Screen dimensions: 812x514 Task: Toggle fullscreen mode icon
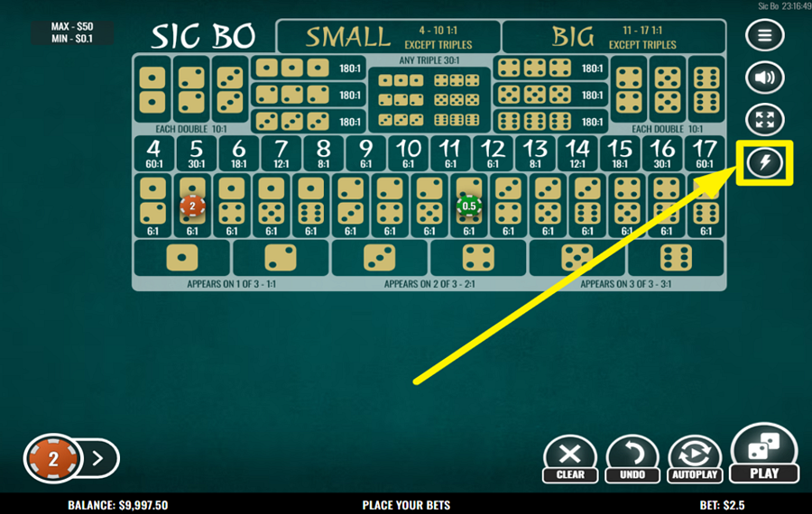point(764,120)
